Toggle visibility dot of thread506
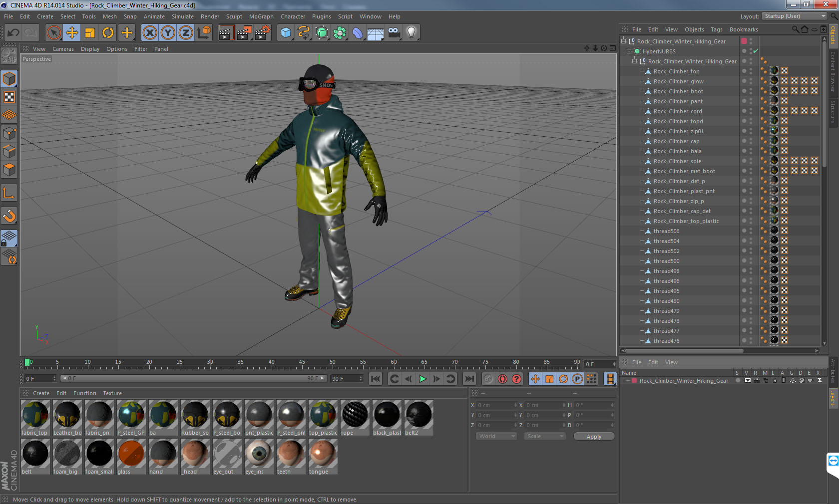839x504 pixels. [x=744, y=230]
